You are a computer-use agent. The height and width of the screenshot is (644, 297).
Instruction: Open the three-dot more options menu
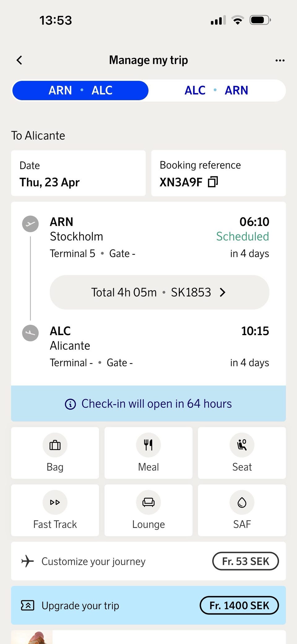point(280,60)
